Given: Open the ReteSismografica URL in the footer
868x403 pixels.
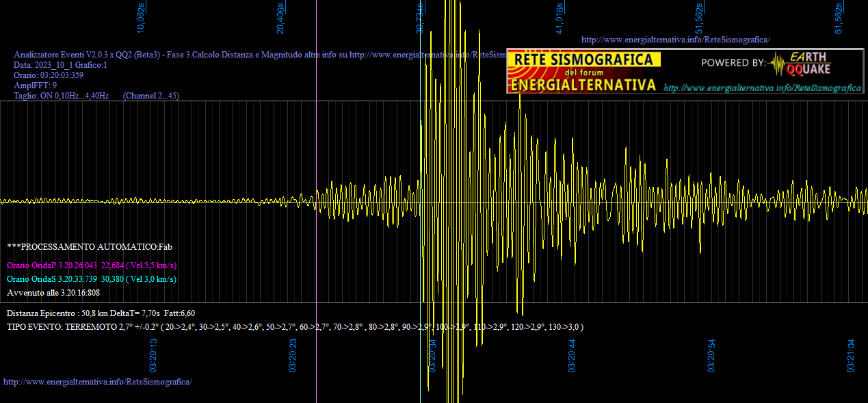Looking at the screenshot, I should click(98, 381).
